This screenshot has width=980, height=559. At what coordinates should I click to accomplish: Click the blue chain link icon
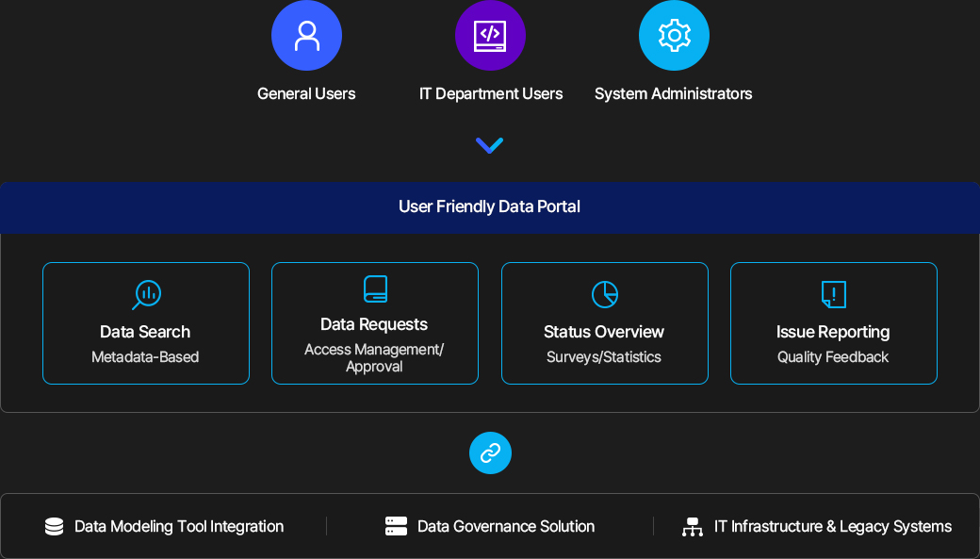click(490, 452)
